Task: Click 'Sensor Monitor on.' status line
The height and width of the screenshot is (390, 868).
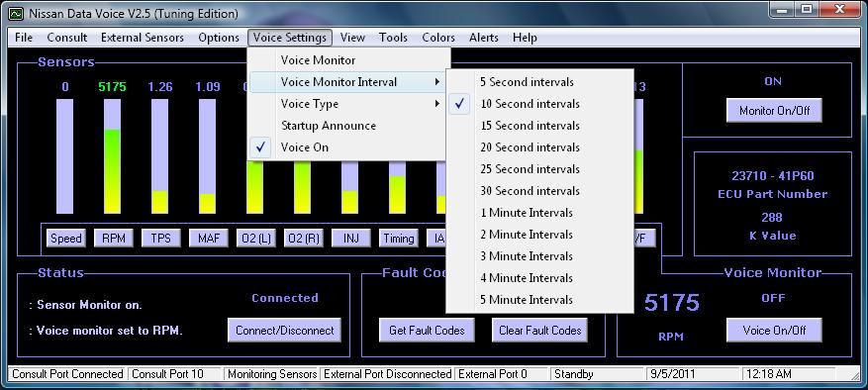Action: click(85, 305)
